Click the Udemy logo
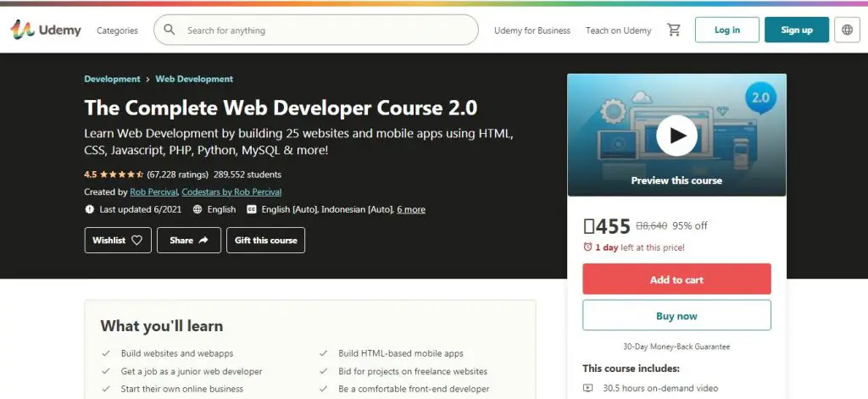The height and width of the screenshot is (399, 868). [46, 30]
